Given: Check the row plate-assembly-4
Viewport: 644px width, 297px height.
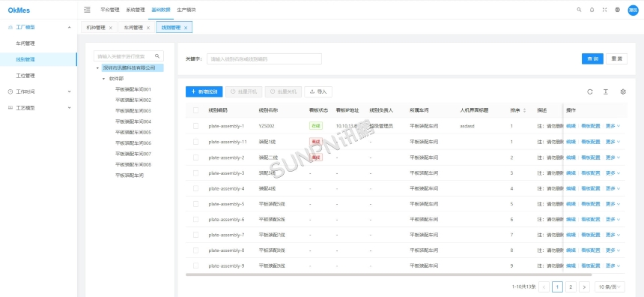Looking at the screenshot, I should (196, 188).
